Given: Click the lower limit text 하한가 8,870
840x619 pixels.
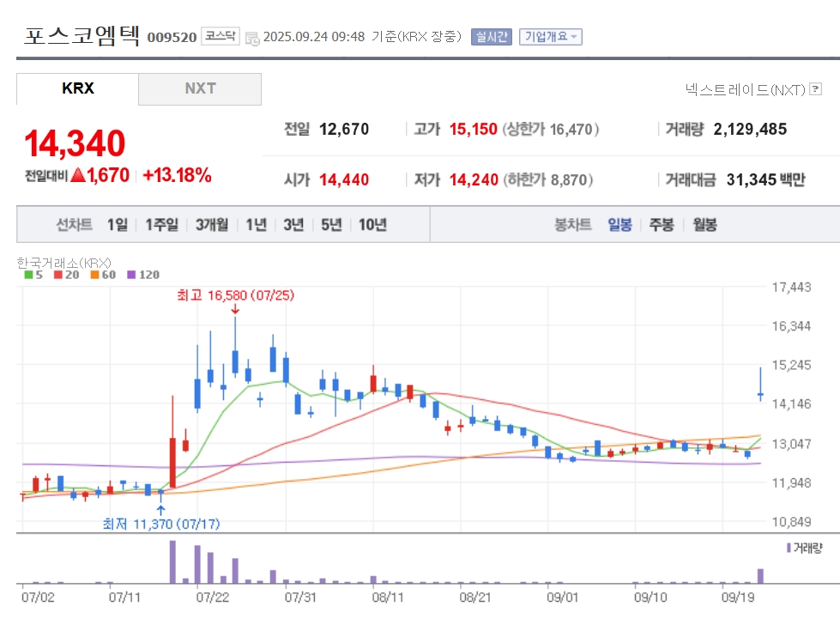Looking at the screenshot, I should (x=547, y=179).
